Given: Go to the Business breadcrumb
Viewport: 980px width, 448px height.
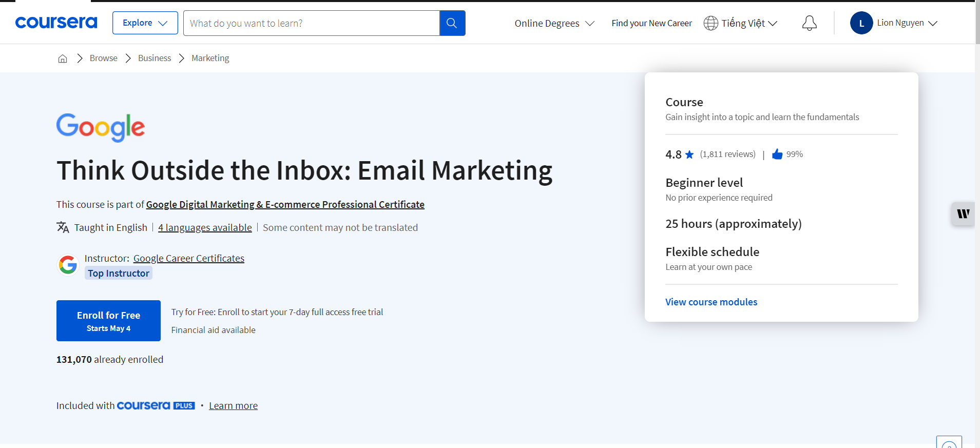Looking at the screenshot, I should (155, 59).
